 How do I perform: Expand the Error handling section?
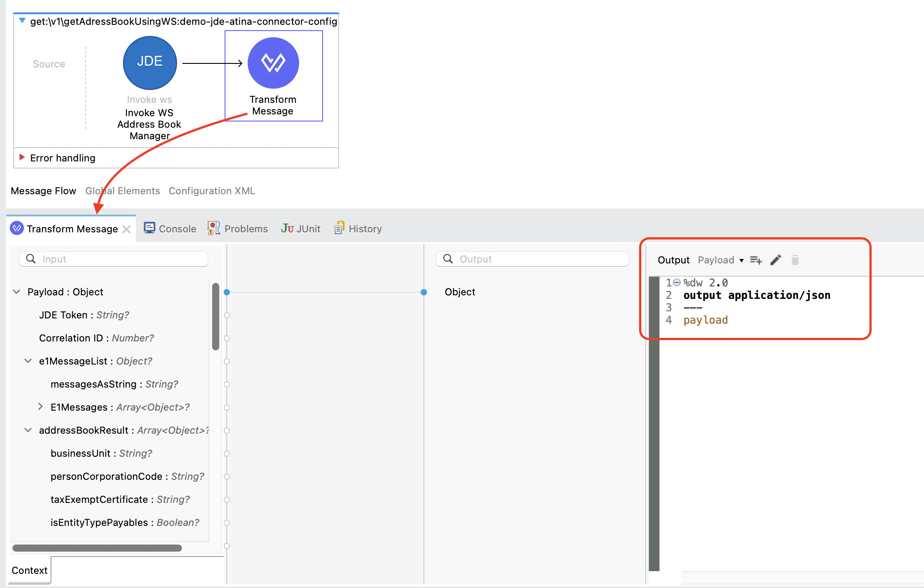[x=22, y=157]
